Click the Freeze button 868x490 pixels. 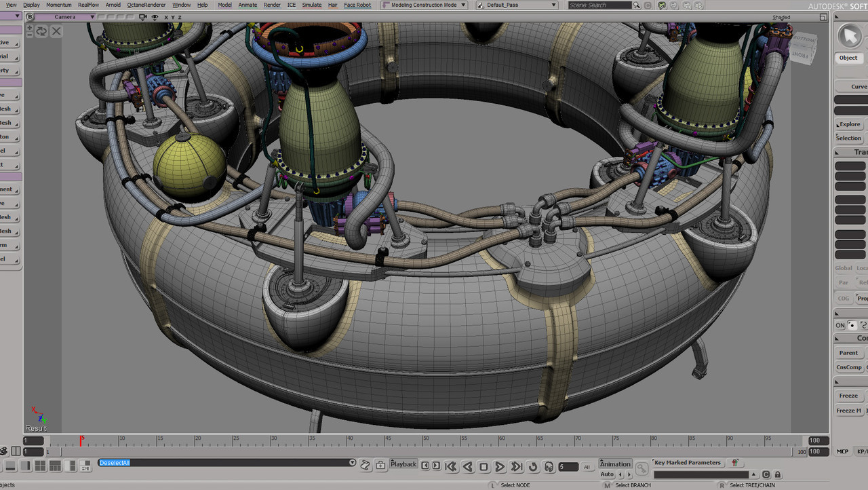tap(848, 396)
